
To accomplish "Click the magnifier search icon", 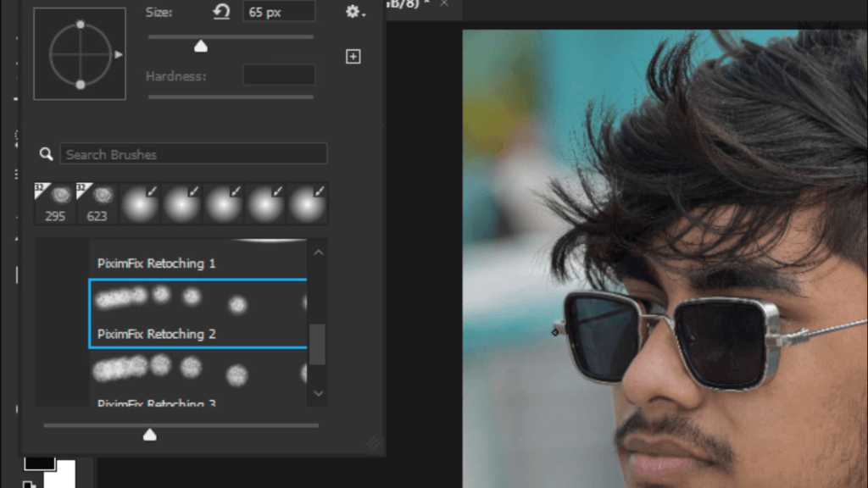I will (x=47, y=154).
